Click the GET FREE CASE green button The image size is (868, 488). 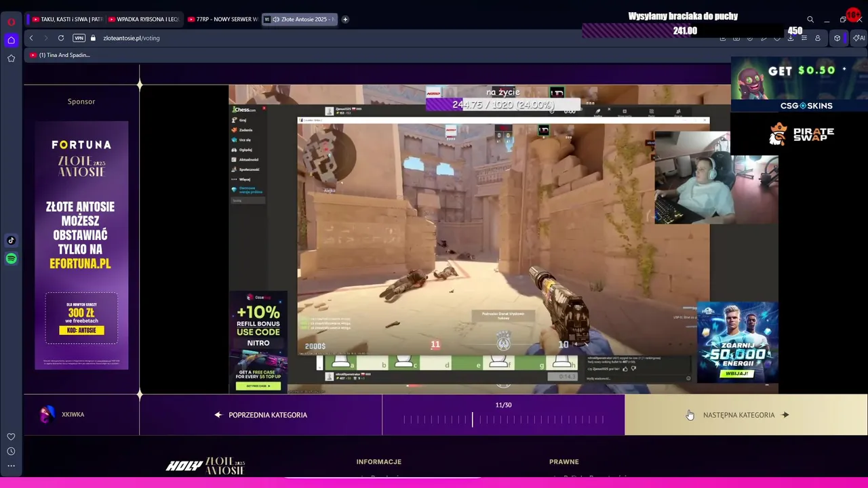(258, 386)
